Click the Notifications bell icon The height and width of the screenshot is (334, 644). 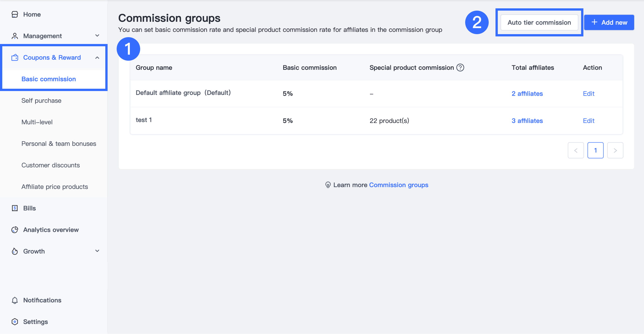pyautogui.click(x=15, y=300)
